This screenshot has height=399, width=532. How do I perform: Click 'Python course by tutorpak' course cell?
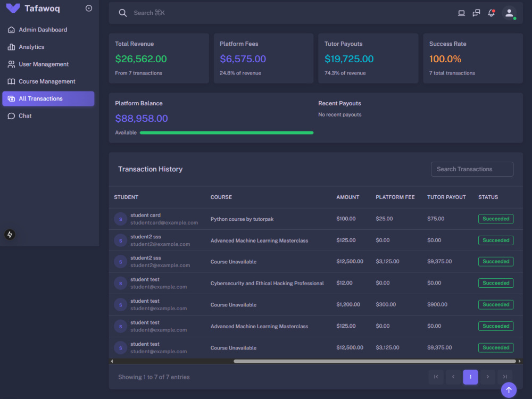tap(242, 219)
